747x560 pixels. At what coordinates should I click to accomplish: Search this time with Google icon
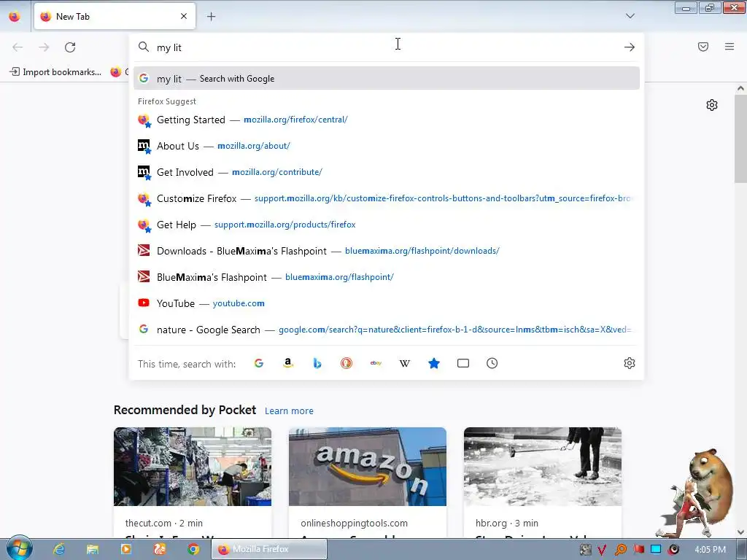(x=259, y=363)
